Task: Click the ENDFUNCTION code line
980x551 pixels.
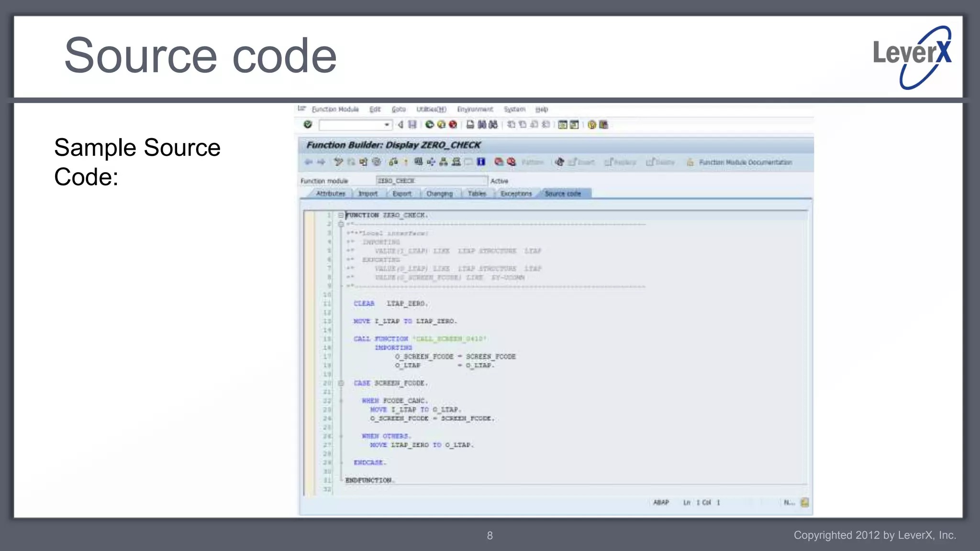Action: point(370,480)
